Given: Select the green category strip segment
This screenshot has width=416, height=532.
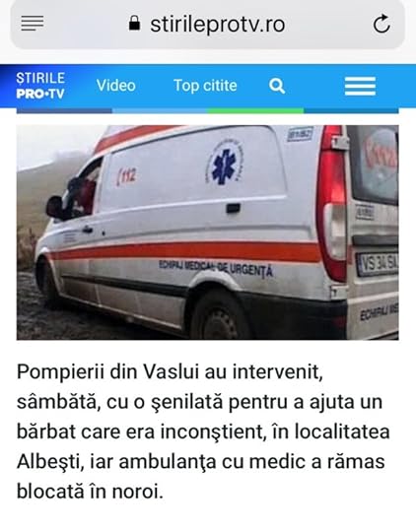Looking at the screenshot, I should [x=255, y=111].
